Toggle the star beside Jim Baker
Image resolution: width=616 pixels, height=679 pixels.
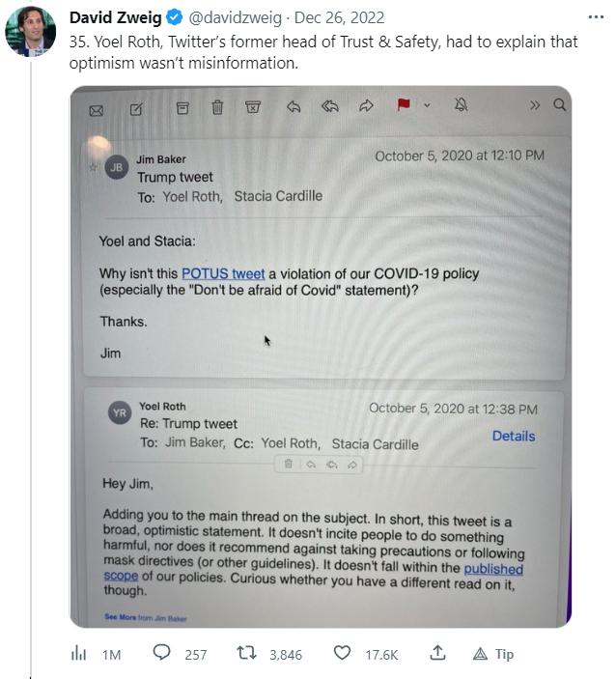click(94, 167)
